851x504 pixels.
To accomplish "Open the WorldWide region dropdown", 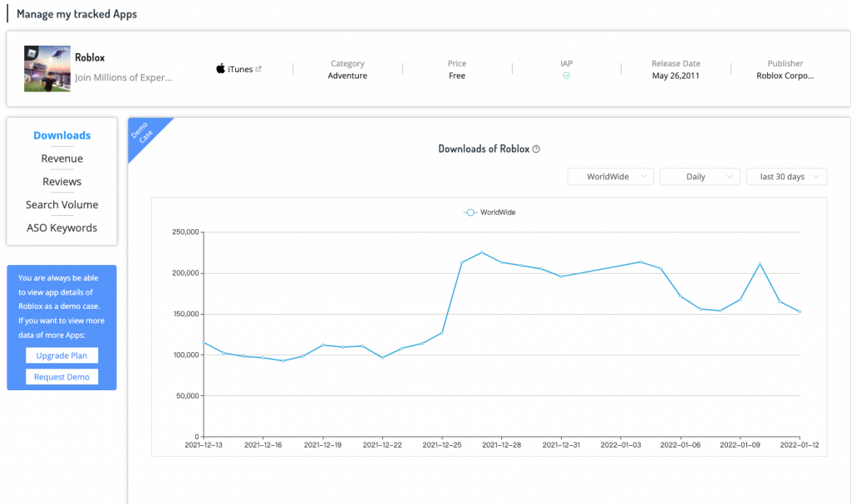I will pos(610,177).
